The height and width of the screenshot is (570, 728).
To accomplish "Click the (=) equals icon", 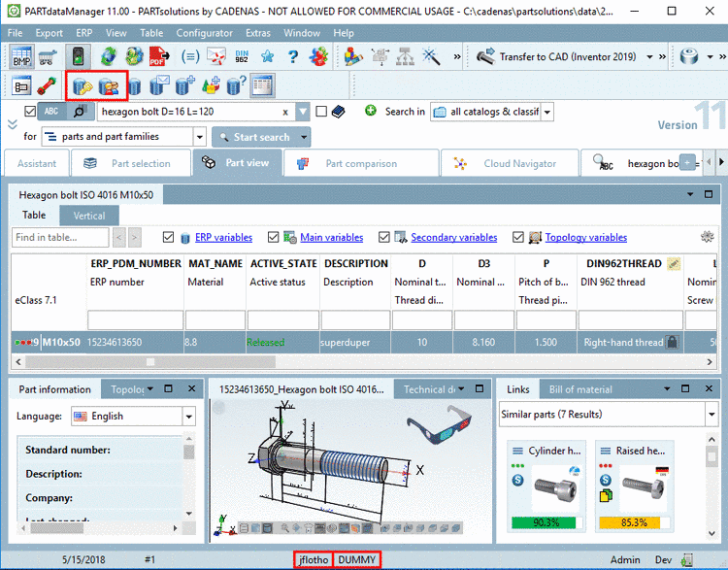I will tap(190, 56).
